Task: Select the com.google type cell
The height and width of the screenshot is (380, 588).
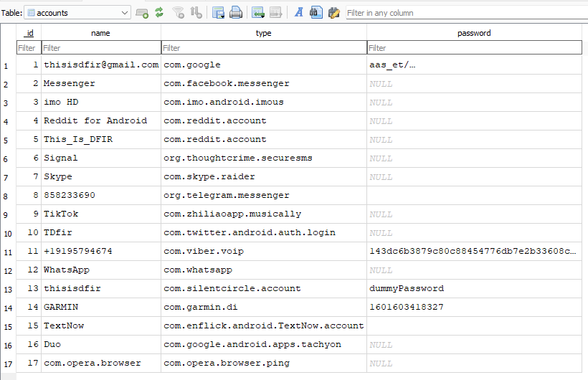Action: (264, 65)
